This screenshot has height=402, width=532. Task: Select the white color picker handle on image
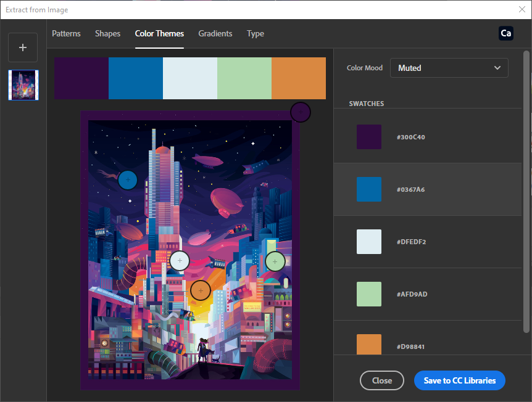pos(180,261)
